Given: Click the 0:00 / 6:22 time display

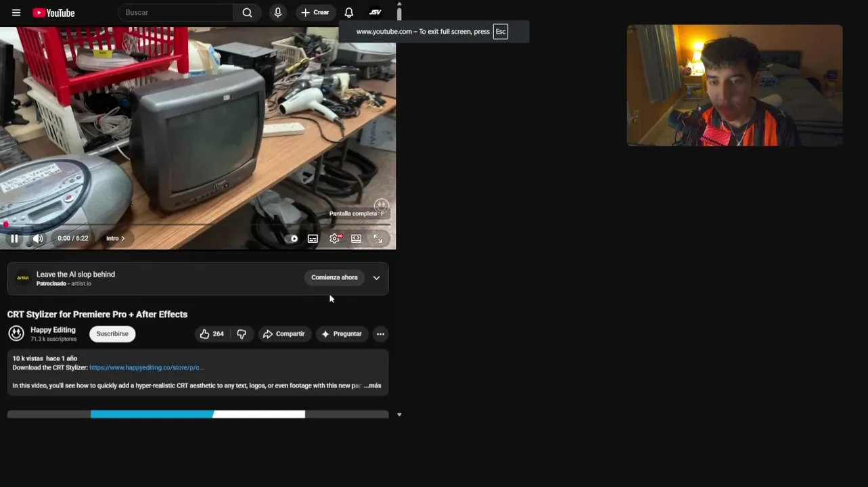Looking at the screenshot, I should tap(73, 238).
